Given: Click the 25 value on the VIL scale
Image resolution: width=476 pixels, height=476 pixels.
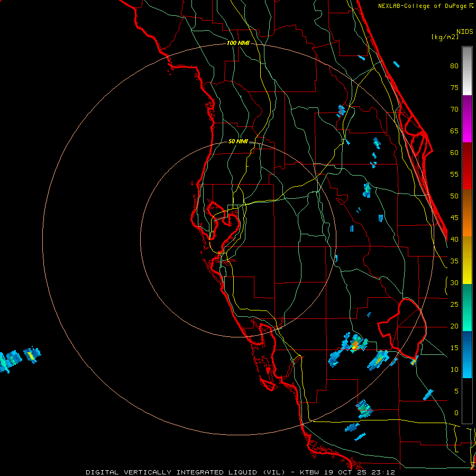Looking at the screenshot, I should pos(454,305).
